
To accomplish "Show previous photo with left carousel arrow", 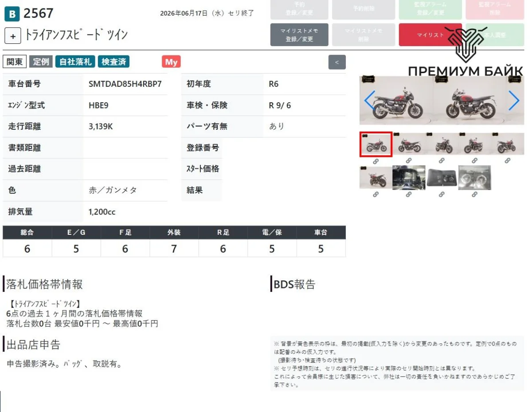I will pyautogui.click(x=369, y=101).
